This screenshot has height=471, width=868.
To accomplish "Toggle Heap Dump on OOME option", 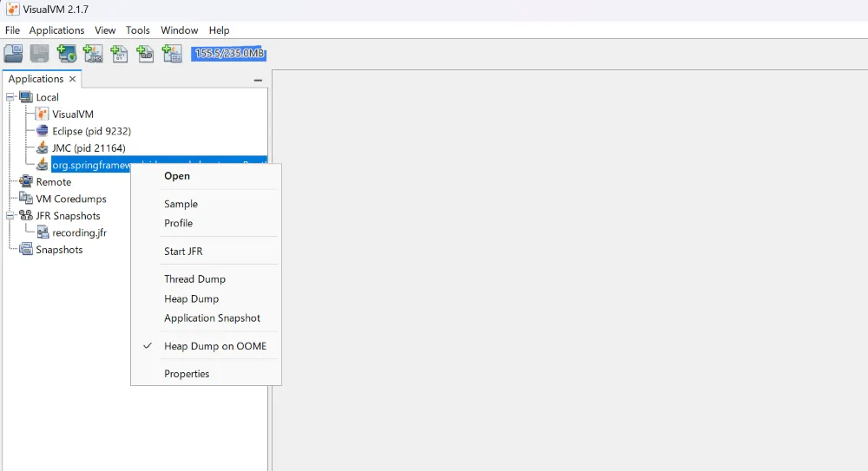I will click(206, 346).
